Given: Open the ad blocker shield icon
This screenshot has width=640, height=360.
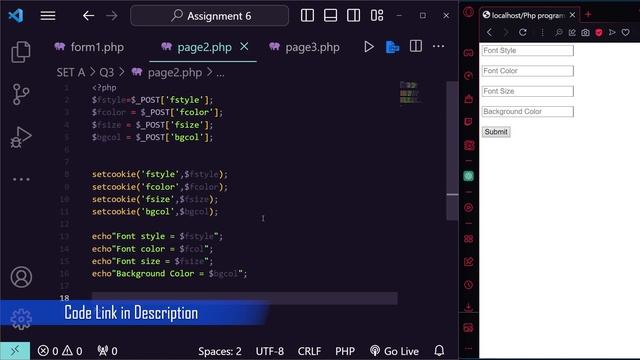Looking at the screenshot, I should coord(599,33).
